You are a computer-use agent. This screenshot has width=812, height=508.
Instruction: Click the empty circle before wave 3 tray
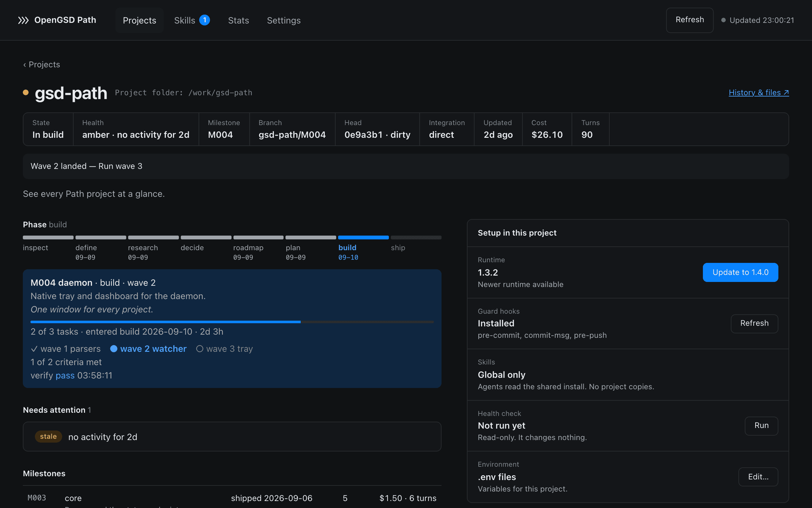click(x=200, y=349)
